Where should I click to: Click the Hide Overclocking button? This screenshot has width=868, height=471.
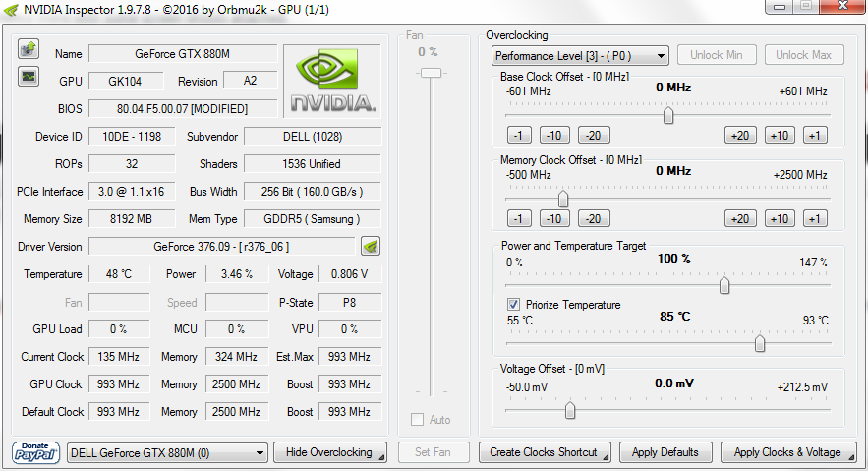[x=330, y=452]
